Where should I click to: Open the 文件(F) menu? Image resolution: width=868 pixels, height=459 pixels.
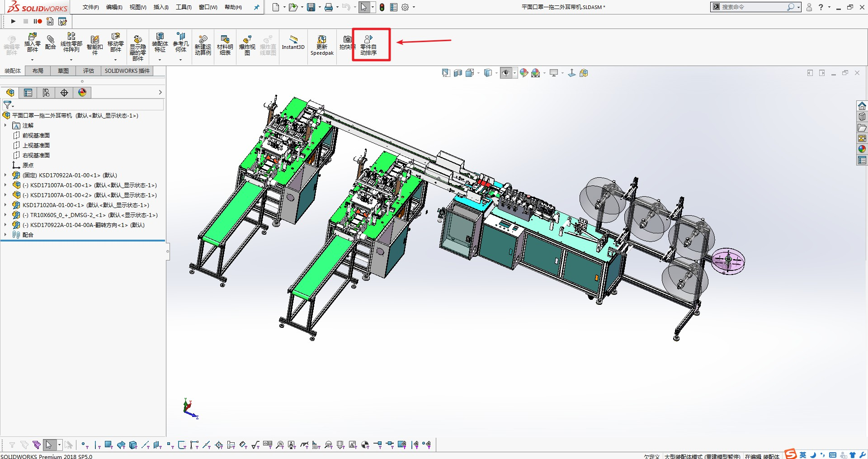[90, 7]
